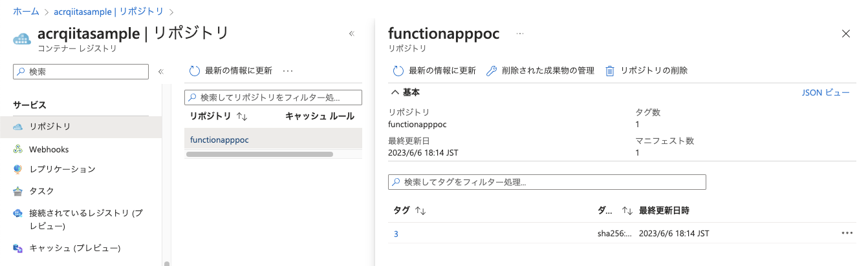868x266 pixels.
Task: Select リポジトリ in the services menu
Action: point(81,127)
